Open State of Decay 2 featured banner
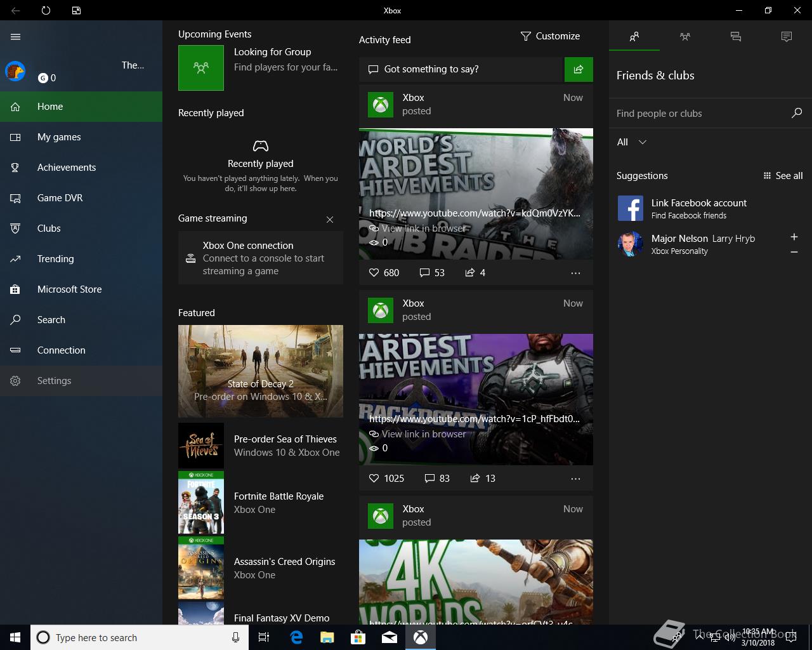The image size is (812, 650). point(261,371)
